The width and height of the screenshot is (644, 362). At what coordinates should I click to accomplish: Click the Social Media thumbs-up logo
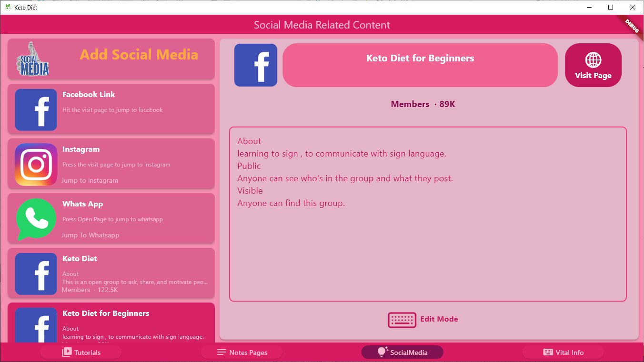pos(33,59)
